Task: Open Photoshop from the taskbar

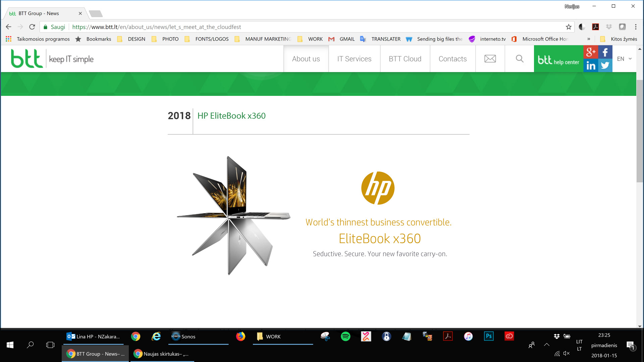Action: [x=489, y=336]
